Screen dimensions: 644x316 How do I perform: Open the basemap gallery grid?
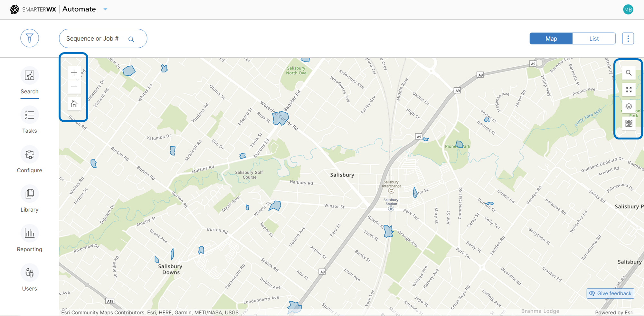click(629, 123)
